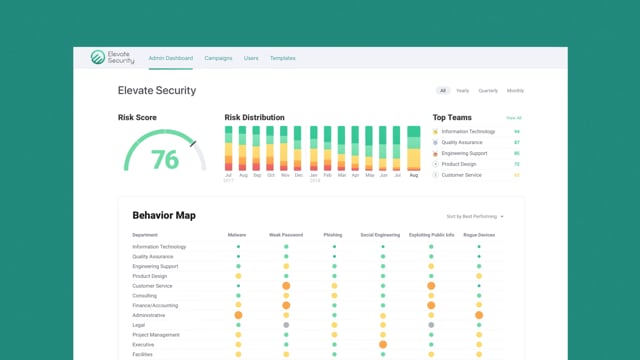
Task: Select the Dec bar in Risk Distribution
Action: 298,149
